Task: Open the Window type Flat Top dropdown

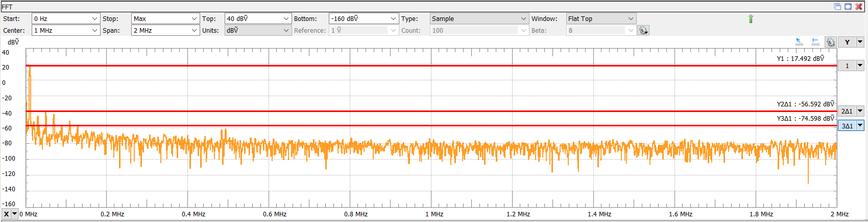Action: [x=631, y=19]
